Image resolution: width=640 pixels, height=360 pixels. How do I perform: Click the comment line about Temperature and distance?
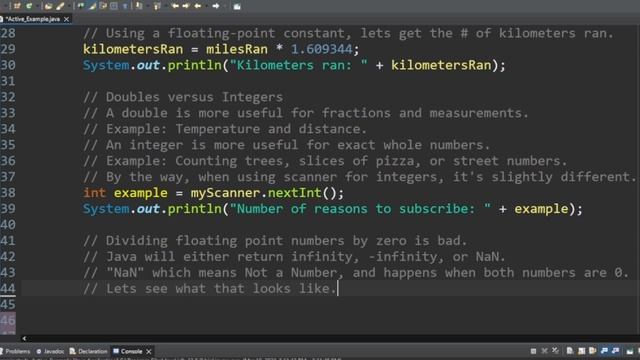coord(225,129)
